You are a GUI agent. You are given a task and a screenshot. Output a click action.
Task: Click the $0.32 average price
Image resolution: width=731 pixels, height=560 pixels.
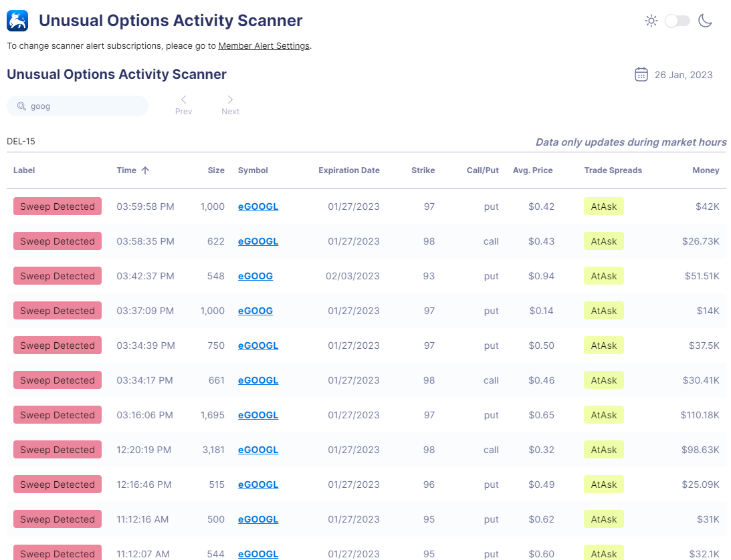point(541,450)
